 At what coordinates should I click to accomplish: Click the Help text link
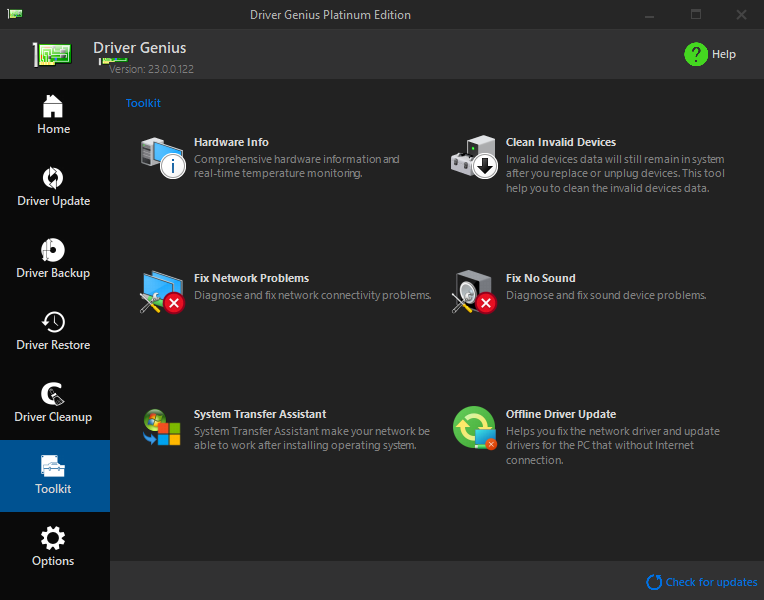pyautogui.click(x=724, y=54)
